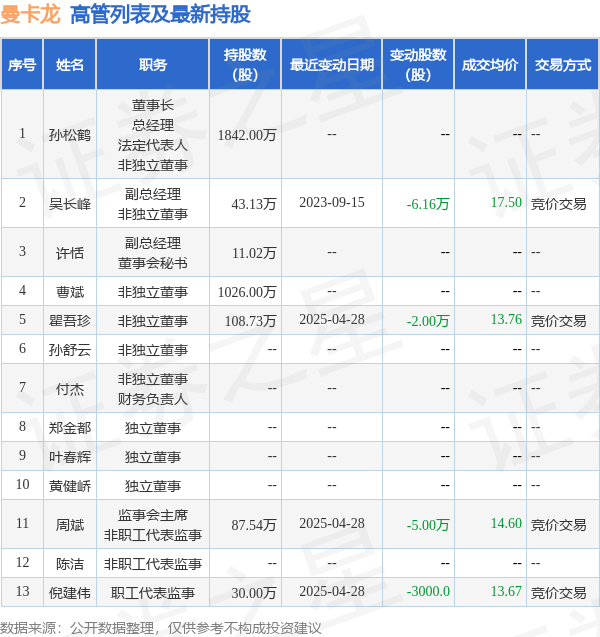
Task: Click the holding value 30.00万
Action: [254, 593]
